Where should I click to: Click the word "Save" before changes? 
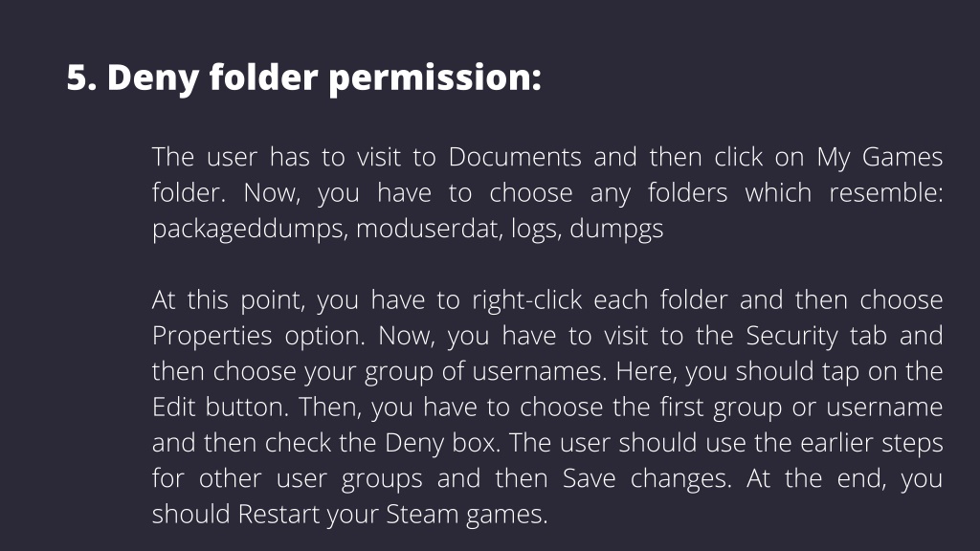588,479
